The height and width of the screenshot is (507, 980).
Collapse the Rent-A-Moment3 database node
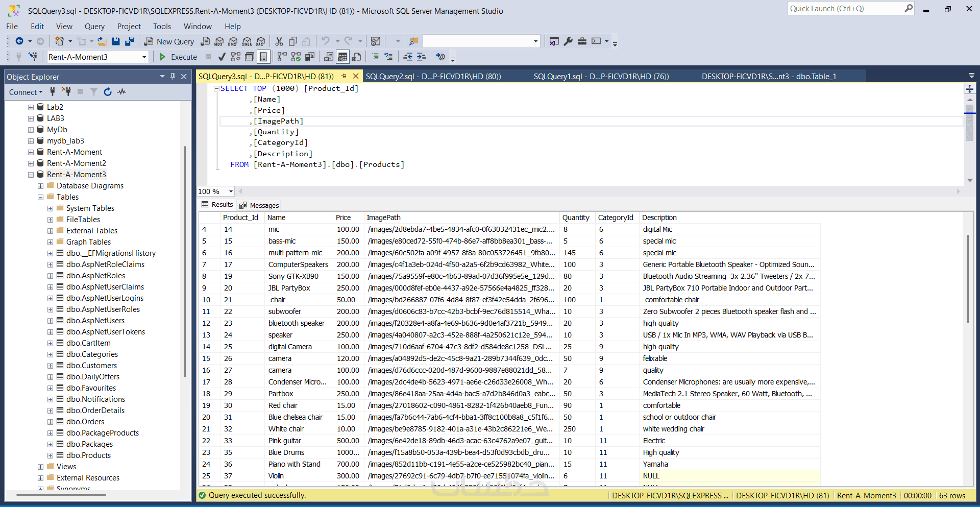[x=31, y=175]
